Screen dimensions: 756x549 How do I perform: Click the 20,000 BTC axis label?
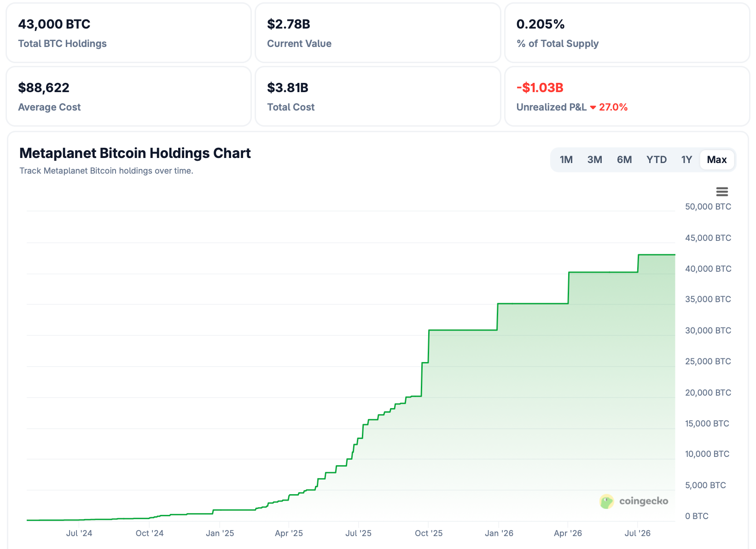point(708,393)
